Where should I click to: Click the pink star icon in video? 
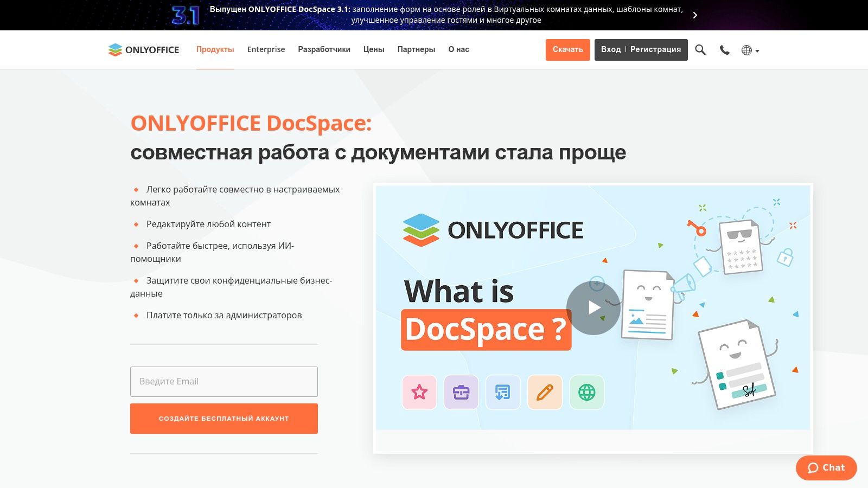pos(419,392)
